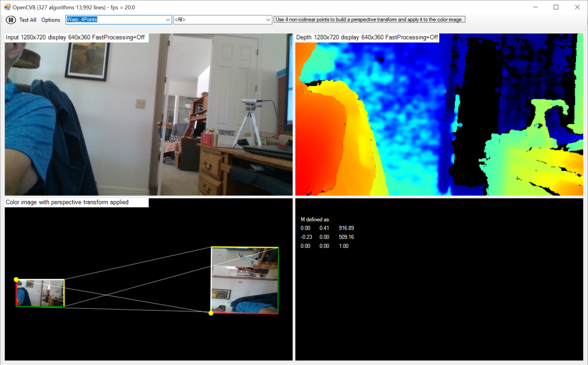This screenshot has width=588, height=365.
Task: Click the large rotated warped image
Action: click(245, 280)
